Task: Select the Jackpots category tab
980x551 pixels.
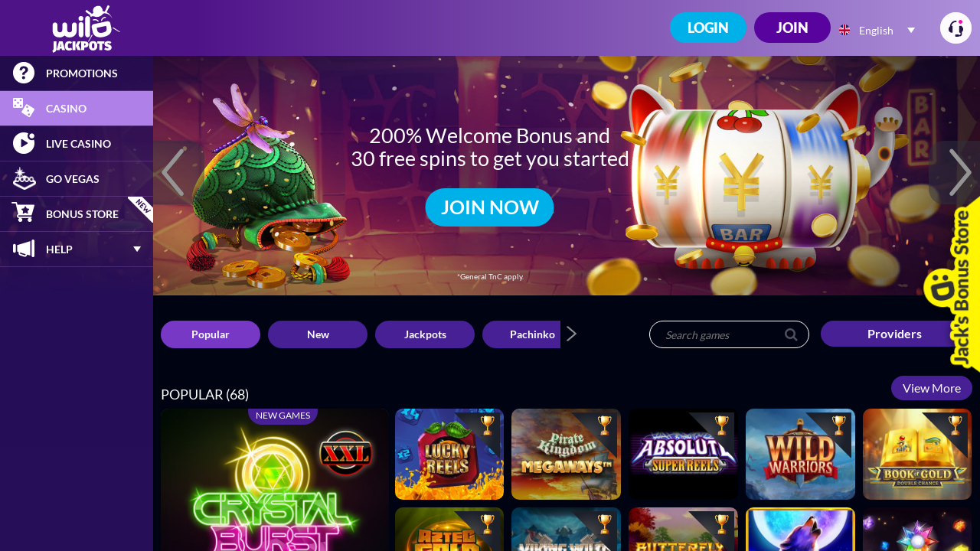Action: [x=425, y=334]
